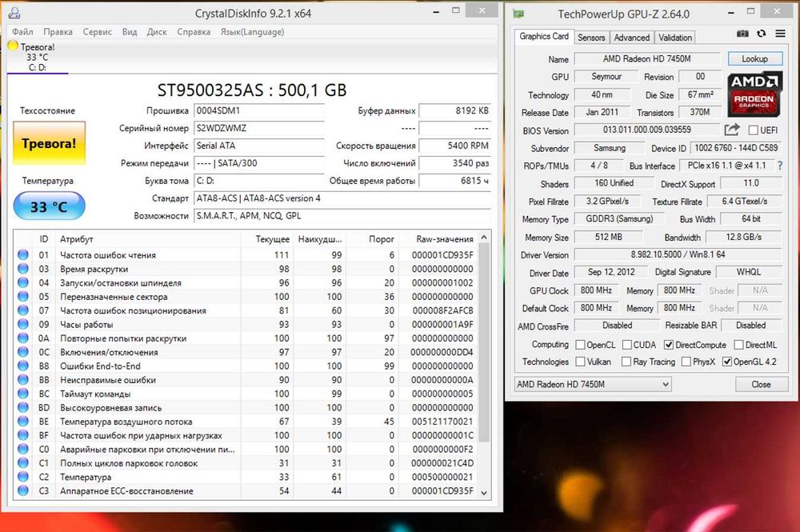The width and height of the screenshot is (800, 532).
Task: Toggle the CUDA checkbox
Action: click(x=627, y=345)
